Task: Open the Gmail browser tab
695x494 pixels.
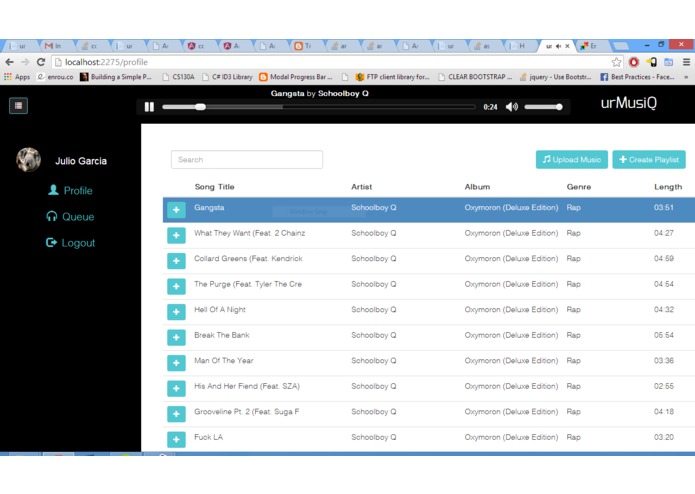Action: (x=55, y=46)
